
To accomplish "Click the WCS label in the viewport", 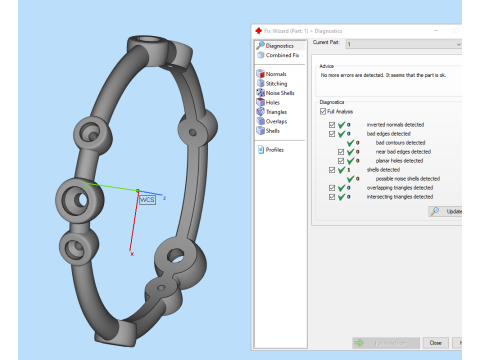I will [x=147, y=200].
